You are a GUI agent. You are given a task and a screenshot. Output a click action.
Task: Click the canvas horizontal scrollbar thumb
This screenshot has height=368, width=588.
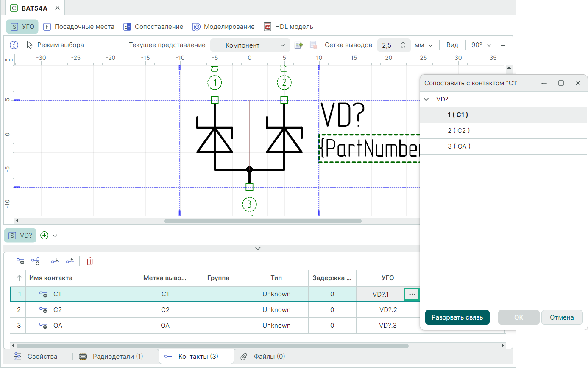tap(263, 221)
